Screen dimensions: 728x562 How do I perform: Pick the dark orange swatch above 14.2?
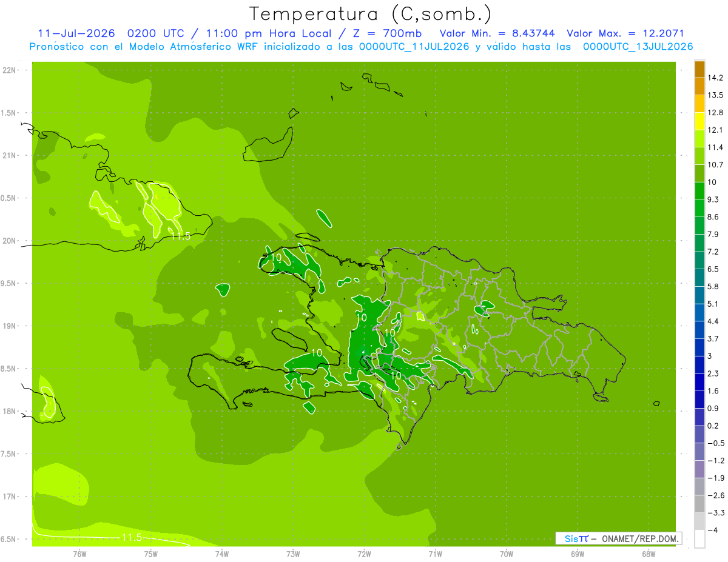click(x=699, y=69)
